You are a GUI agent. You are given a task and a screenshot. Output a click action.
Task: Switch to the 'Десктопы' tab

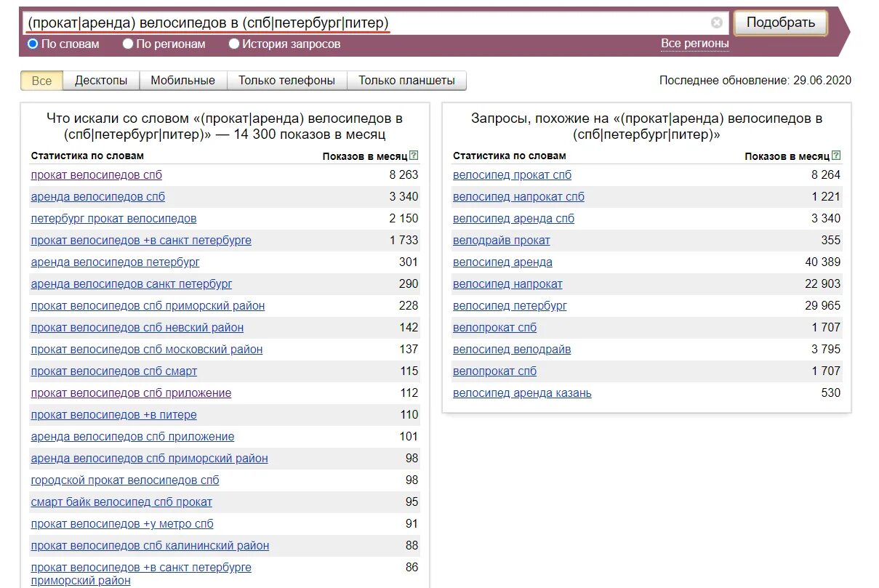[101, 81]
